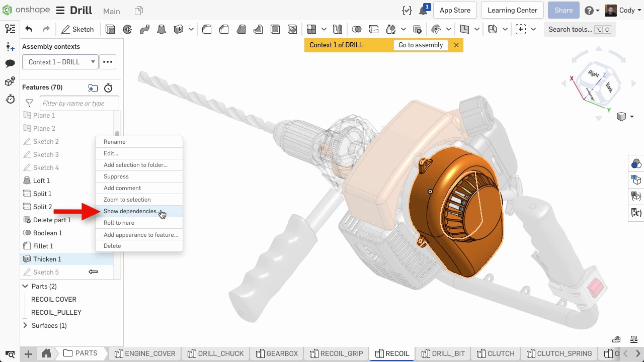Select the Boolean tool in toolbar
This screenshot has width=644, height=362.
coord(357,29)
